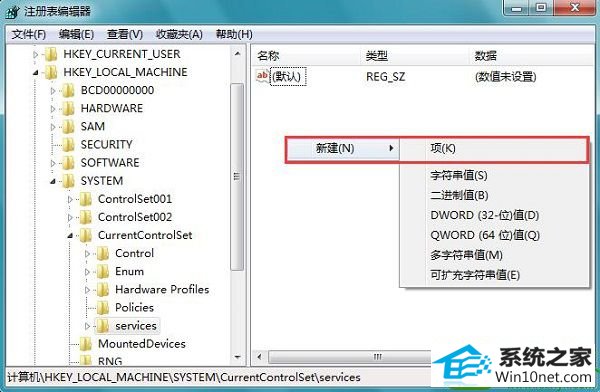Select the services tree item label
600x392 pixels.
tap(136, 326)
